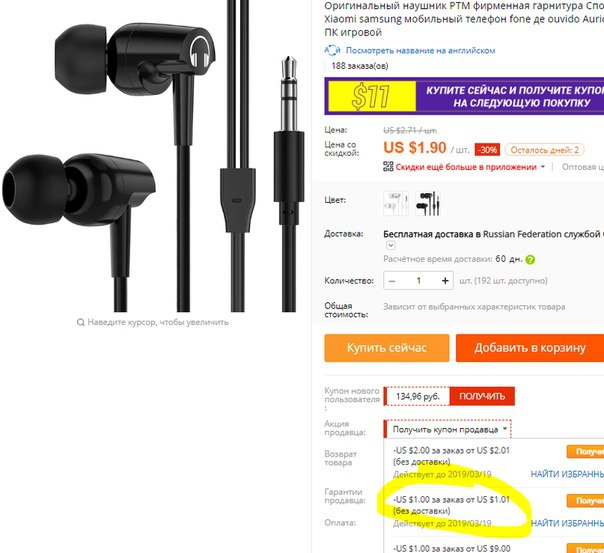Open "Посмотреть название на английском" link
This screenshot has height=553, width=604.
[420, 50]
